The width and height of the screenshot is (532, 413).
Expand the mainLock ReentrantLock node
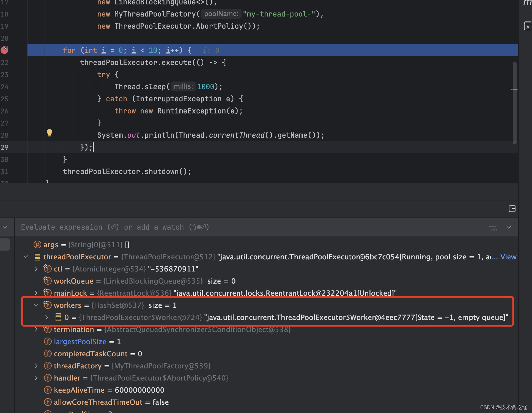coord(36,293)
